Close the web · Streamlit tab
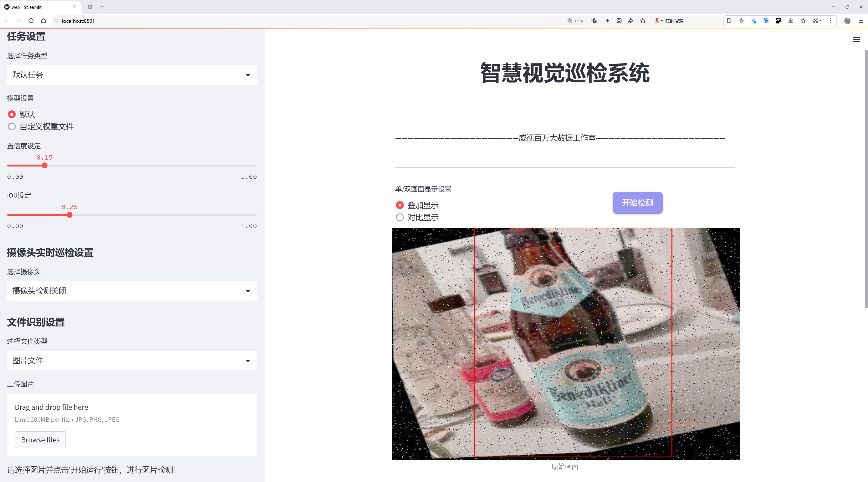 (x=74, y=7)
